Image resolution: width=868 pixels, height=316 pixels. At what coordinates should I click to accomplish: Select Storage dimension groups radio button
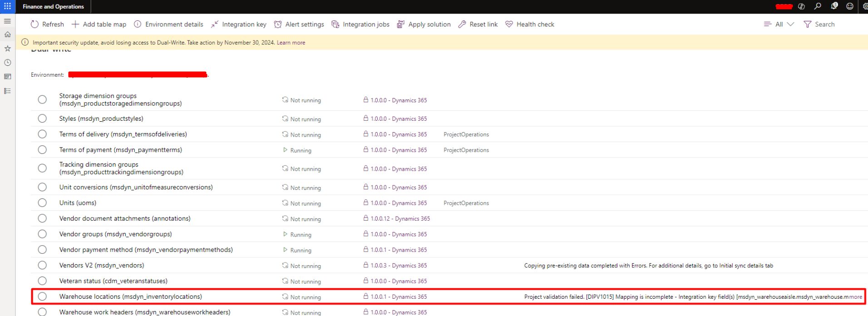pyautogui.click(x=42, y=99)
